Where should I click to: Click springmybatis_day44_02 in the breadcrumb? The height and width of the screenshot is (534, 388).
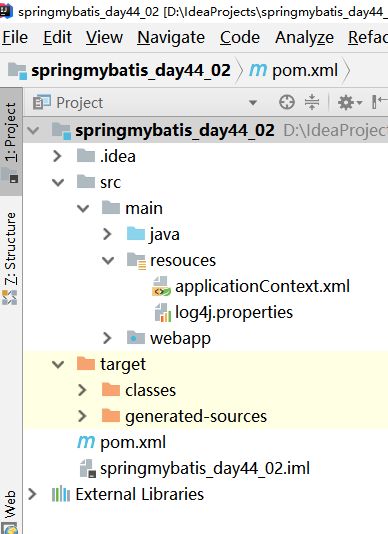click(x=131, y=70)
